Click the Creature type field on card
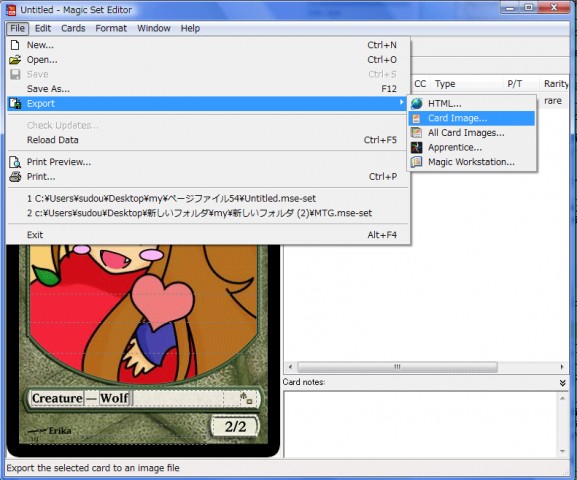Viewport: 577px width, 480px height. tap(57, 399)
